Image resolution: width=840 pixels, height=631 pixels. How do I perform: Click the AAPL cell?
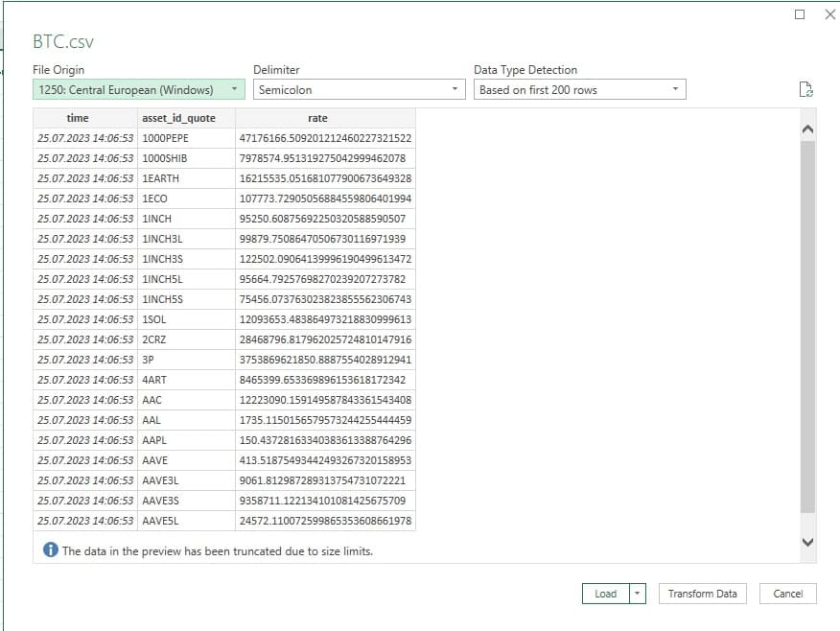tap(186, 440)
